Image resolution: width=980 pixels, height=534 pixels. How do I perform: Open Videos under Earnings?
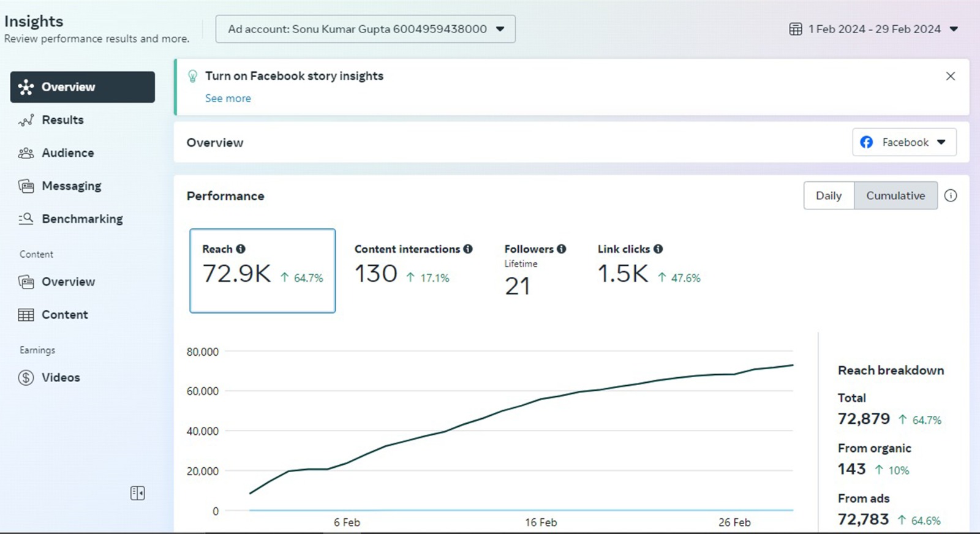tap(61, 377)
